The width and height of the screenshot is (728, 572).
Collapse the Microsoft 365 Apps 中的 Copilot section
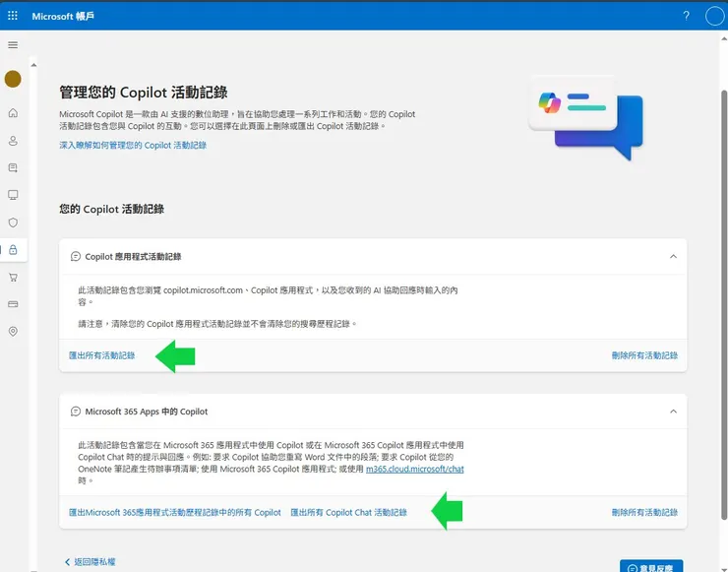pos(673,412)
